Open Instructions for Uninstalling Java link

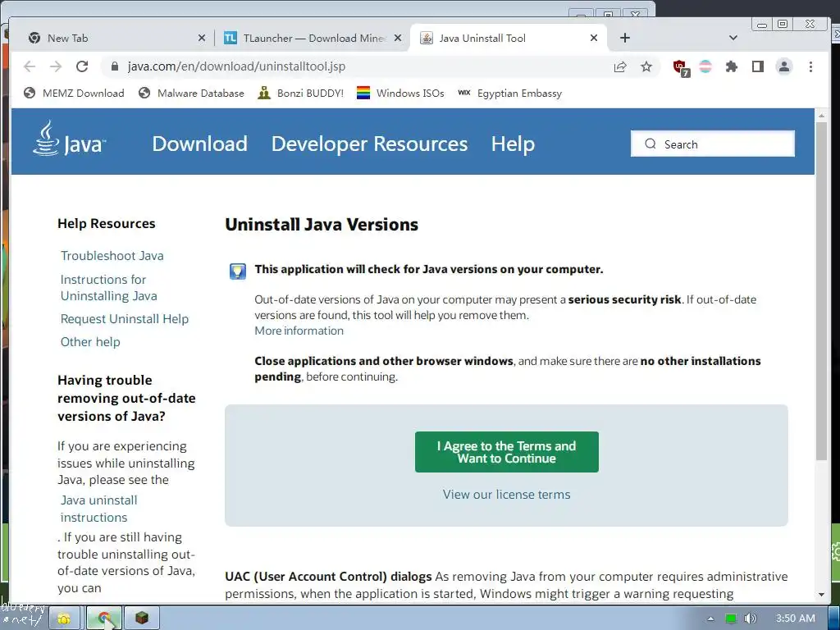[x=109, y=288]
